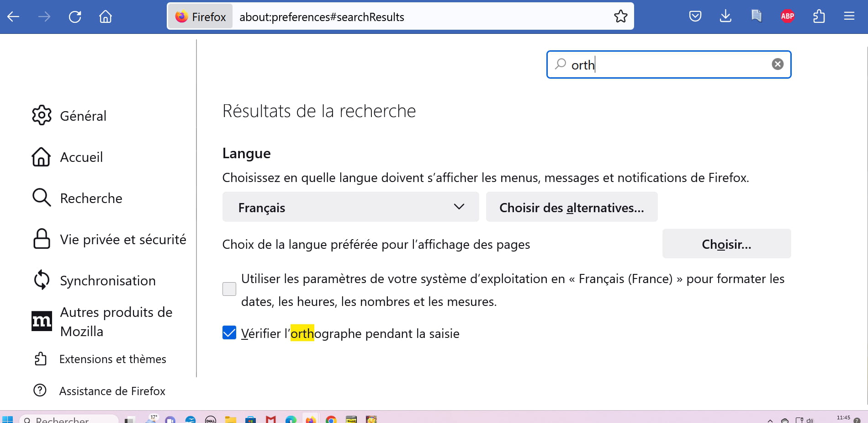Open the extensions puzzle menu

[819, 16]
